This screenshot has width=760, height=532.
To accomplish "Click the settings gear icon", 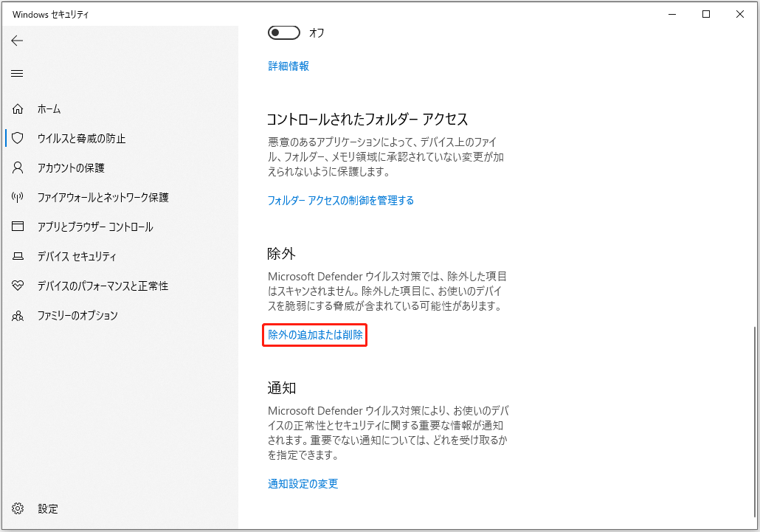I will pos(18,508).
